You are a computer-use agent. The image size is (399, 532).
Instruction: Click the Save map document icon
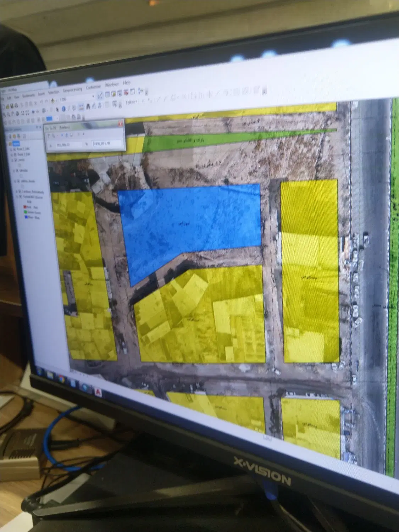point(12,106)
